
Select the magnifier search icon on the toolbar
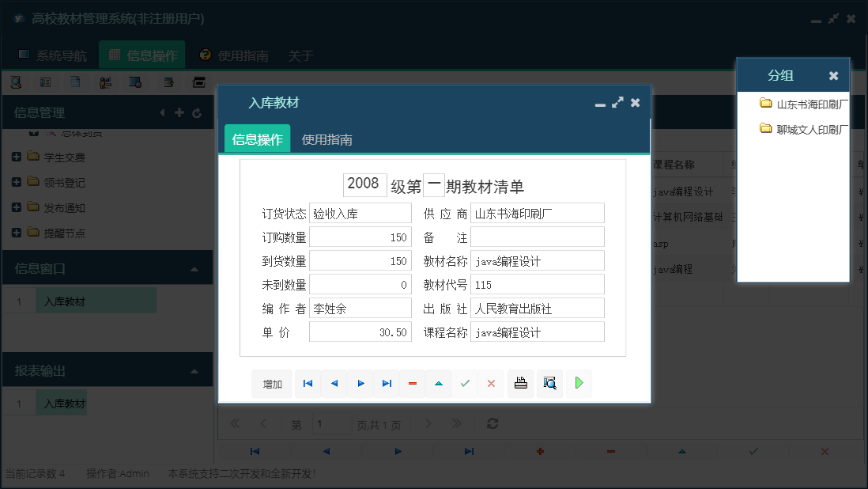pyautogui.click(x=549, y=383)
